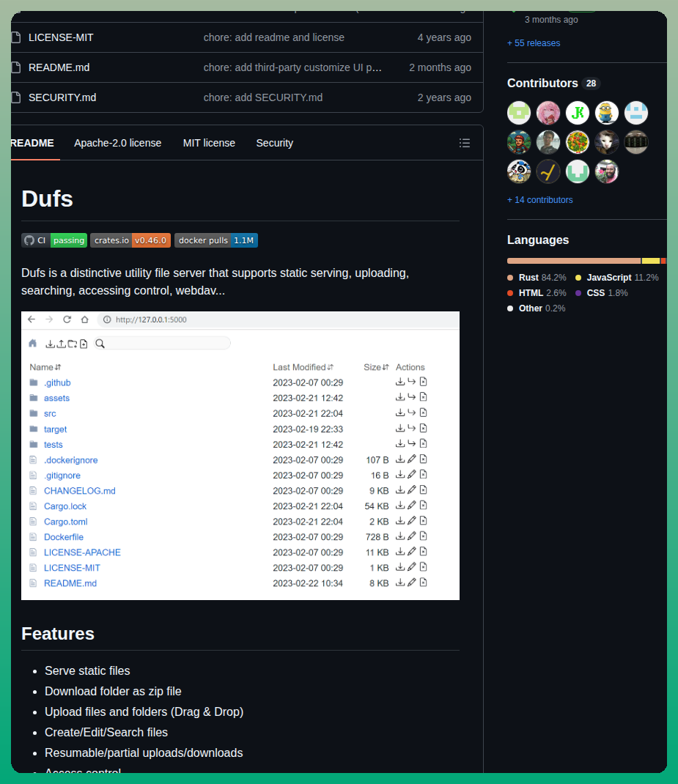The height and width of the screenshot is (784, 678).
Task: Open the yellow checkmark contributor avatar
Action: [548, 172]
